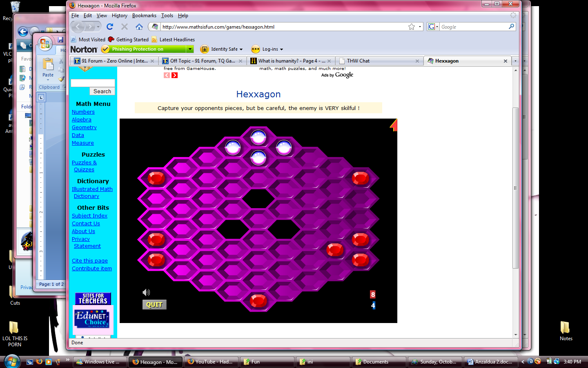The image size is (588, 368).
Task: Switch to THW Chat tab
Action: [x=380, y=61]
